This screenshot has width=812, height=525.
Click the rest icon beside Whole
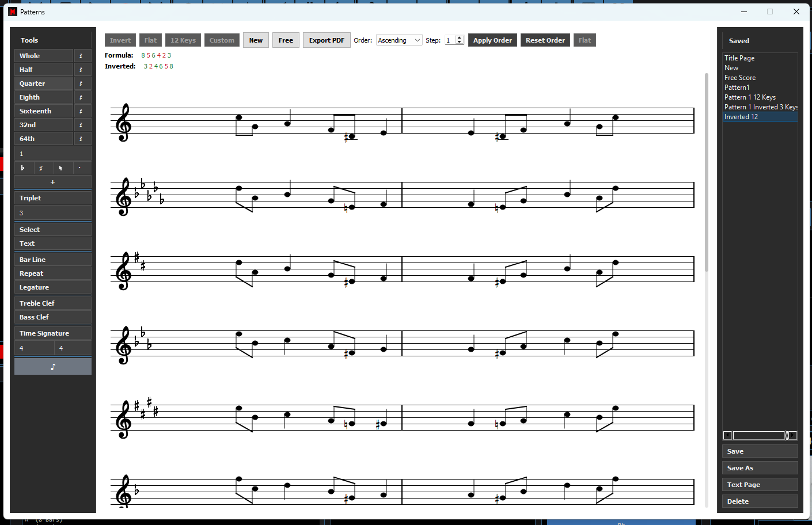coord(81,56)
